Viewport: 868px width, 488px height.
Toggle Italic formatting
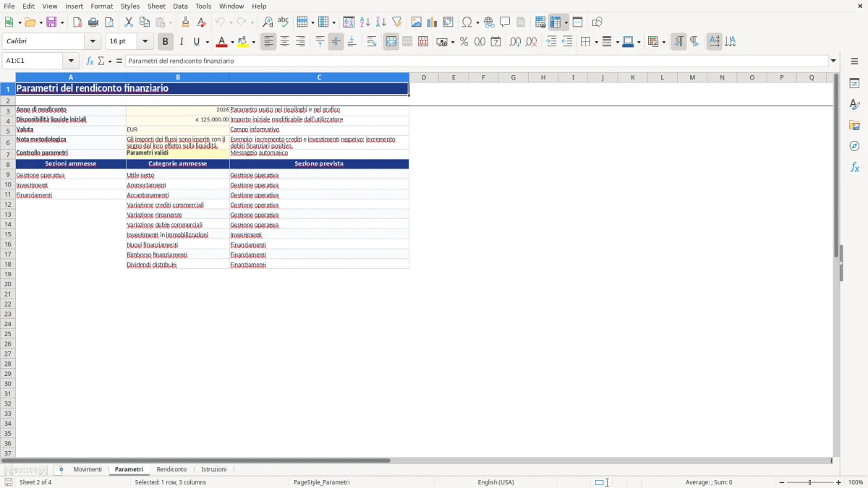point(182,42)
